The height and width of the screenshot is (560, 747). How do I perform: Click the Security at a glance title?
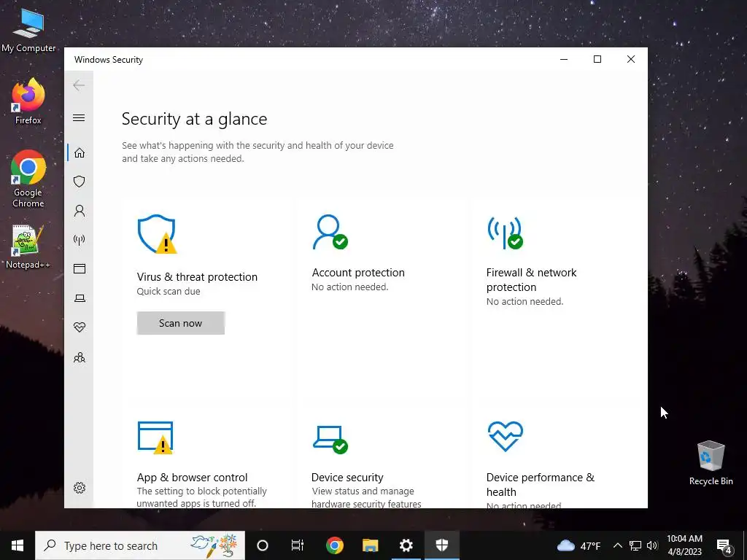(194, 119)
